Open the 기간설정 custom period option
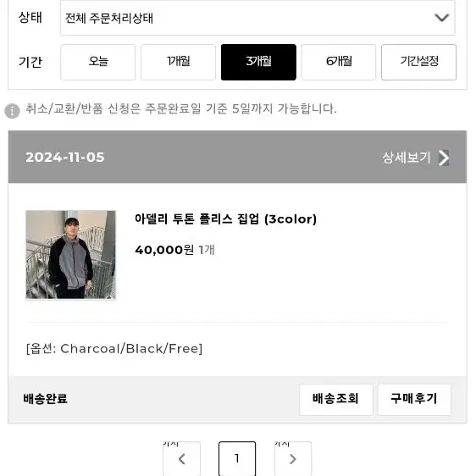Screen dimensions: 476x476 pos(418,62)
